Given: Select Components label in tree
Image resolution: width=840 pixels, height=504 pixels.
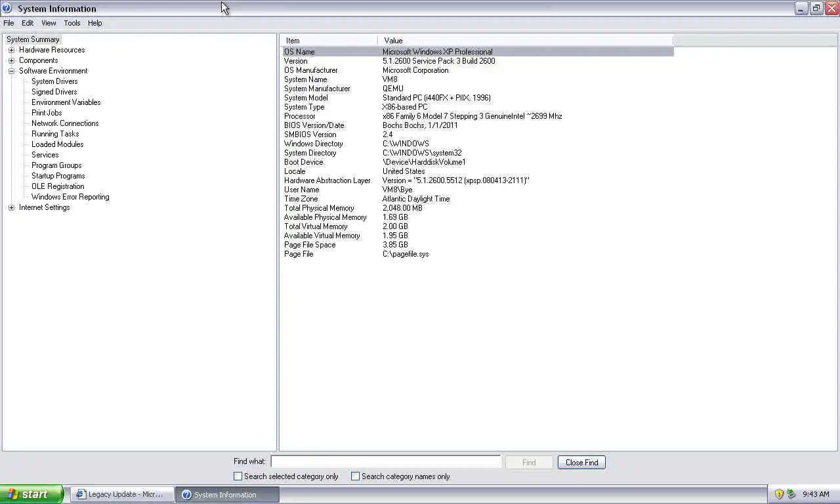Looking at the screenshot, I should tap(39, 60).
